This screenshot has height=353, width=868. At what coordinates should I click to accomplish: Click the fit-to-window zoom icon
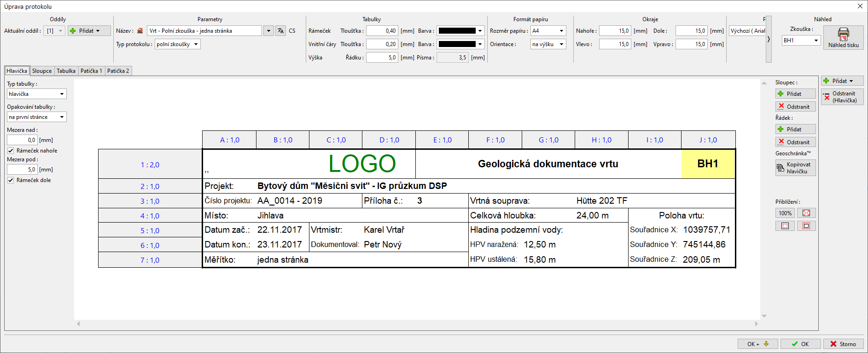point(806,213)
